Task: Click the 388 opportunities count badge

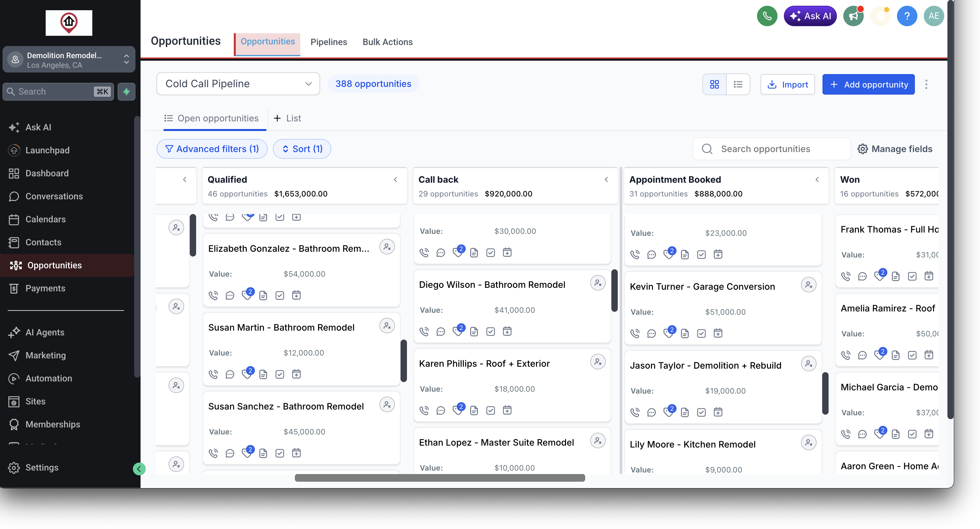Action: point(373,84)
